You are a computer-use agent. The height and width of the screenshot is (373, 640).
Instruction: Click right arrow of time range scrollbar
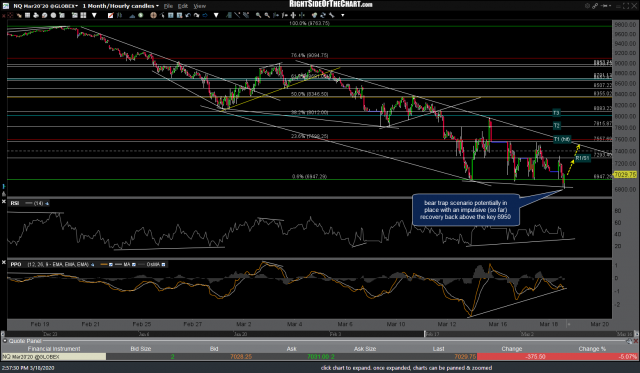(x=637, y=334)
